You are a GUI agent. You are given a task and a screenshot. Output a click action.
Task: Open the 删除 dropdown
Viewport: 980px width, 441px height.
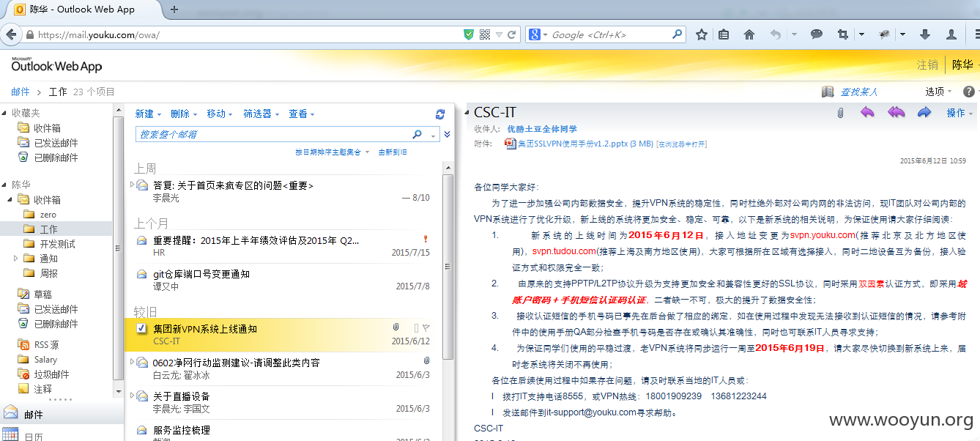click(x=184, y=114)
